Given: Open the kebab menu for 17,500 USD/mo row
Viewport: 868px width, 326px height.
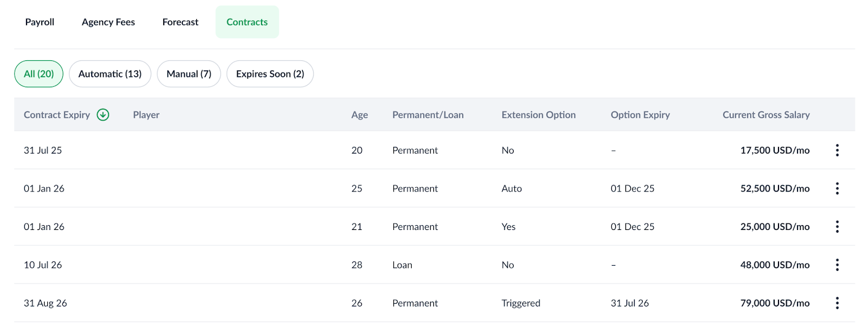Looking at the screenshot, I should [x=837, y=150].
